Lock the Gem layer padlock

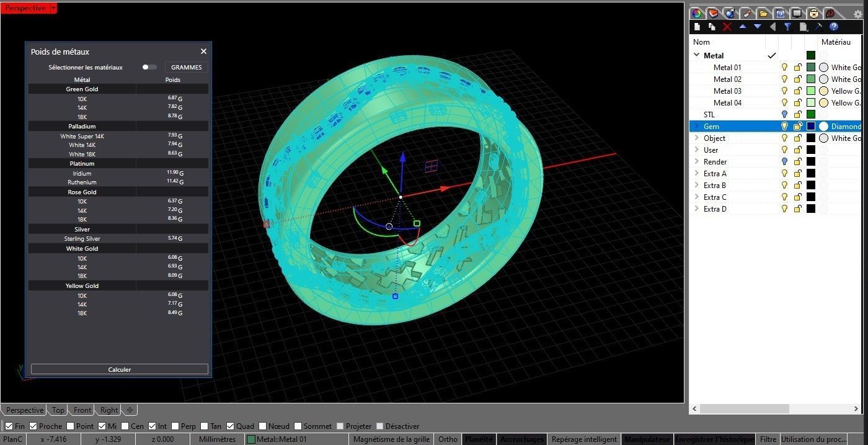[798, 126]
